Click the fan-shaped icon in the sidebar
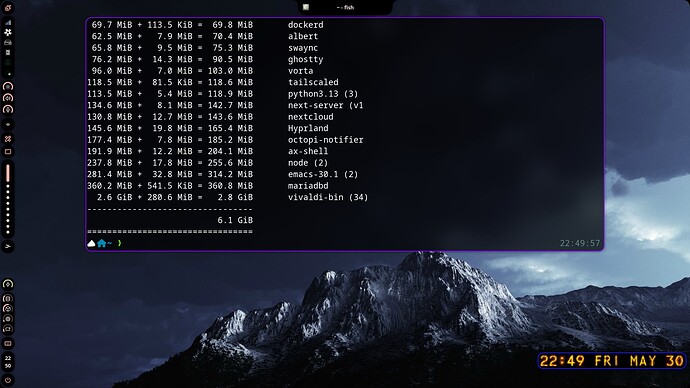 [x=8, y=32]
